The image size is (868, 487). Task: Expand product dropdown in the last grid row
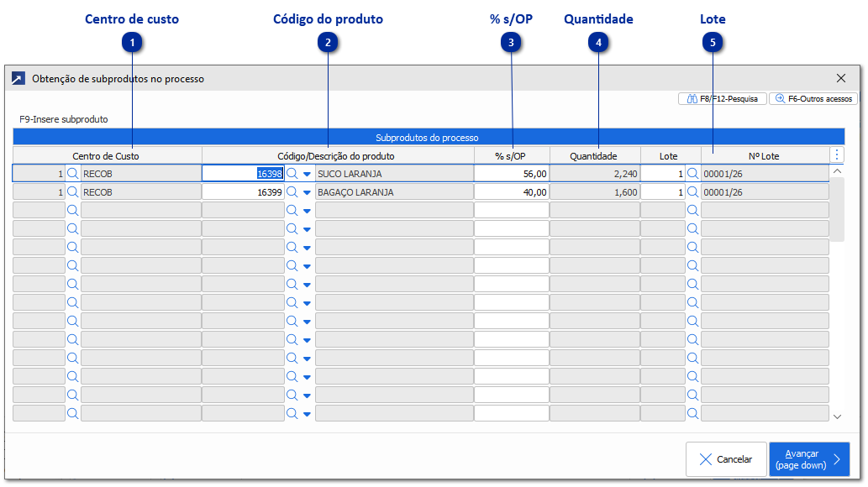coord(307,414)
